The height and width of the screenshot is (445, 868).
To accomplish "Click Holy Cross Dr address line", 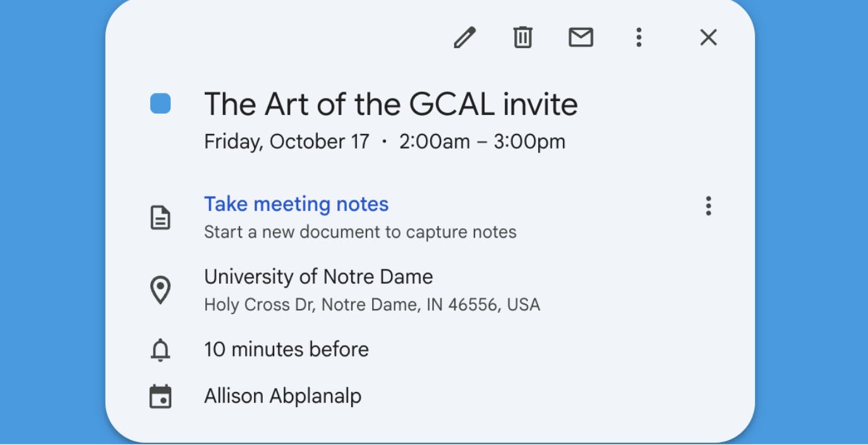I will (371, 304).
